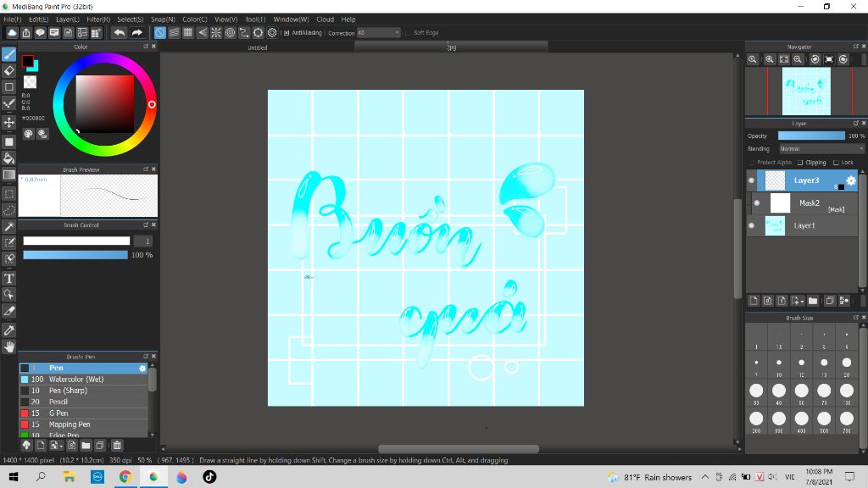Click the Redo arrow in toolbar

(136, 33)
